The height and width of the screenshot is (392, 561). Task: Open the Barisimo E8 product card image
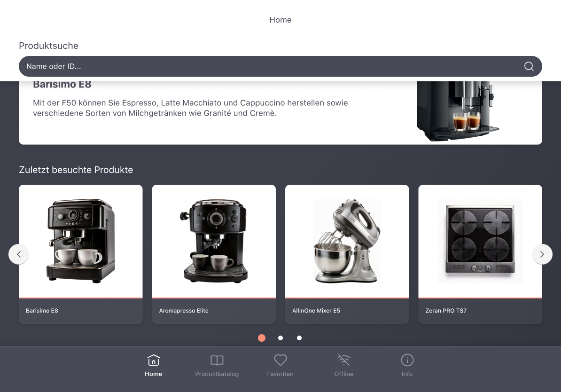pyautogui.click(x=80, y=241)
